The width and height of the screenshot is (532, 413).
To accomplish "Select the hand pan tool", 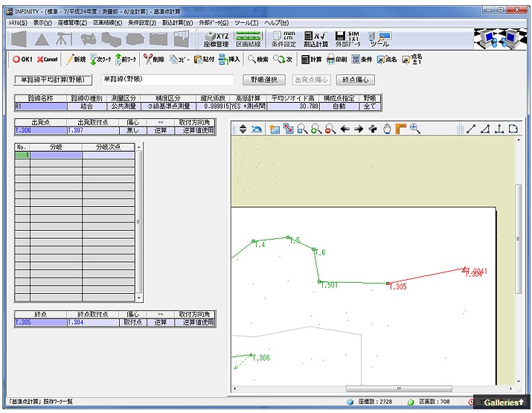I will (387, 129).
